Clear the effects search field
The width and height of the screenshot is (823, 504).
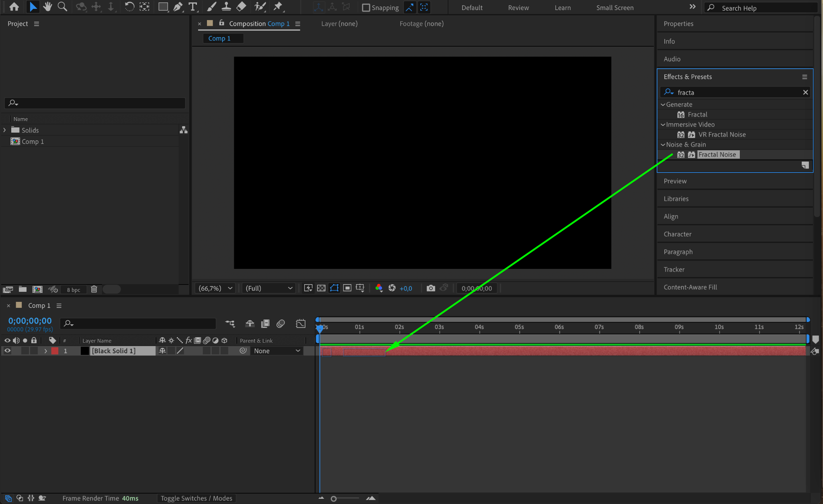click(805, 92)
